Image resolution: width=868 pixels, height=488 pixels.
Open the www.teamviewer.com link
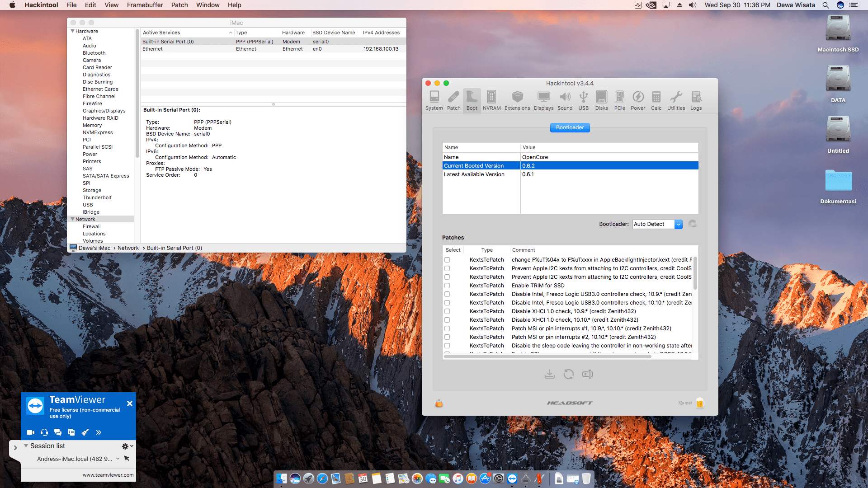108,475
